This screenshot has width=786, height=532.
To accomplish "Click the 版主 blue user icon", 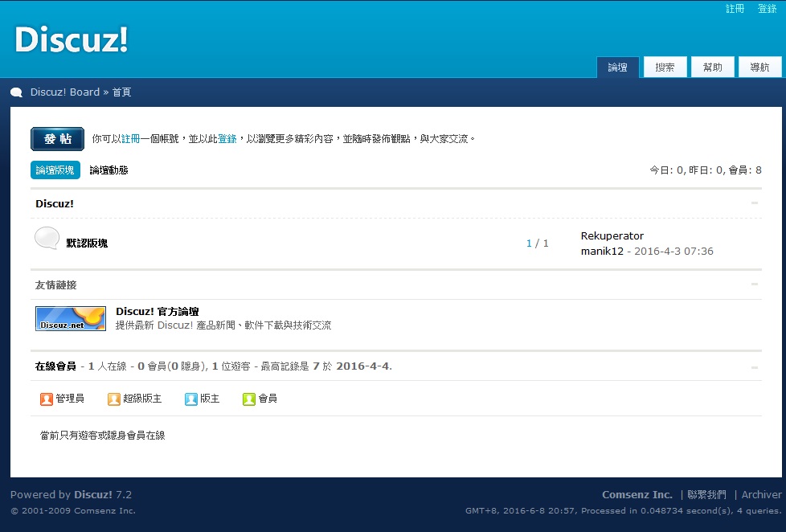I will click(191, 399).
